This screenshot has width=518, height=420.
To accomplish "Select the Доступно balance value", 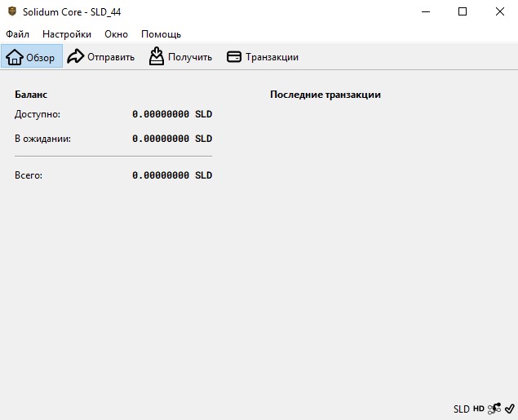I will pos(172,114).
